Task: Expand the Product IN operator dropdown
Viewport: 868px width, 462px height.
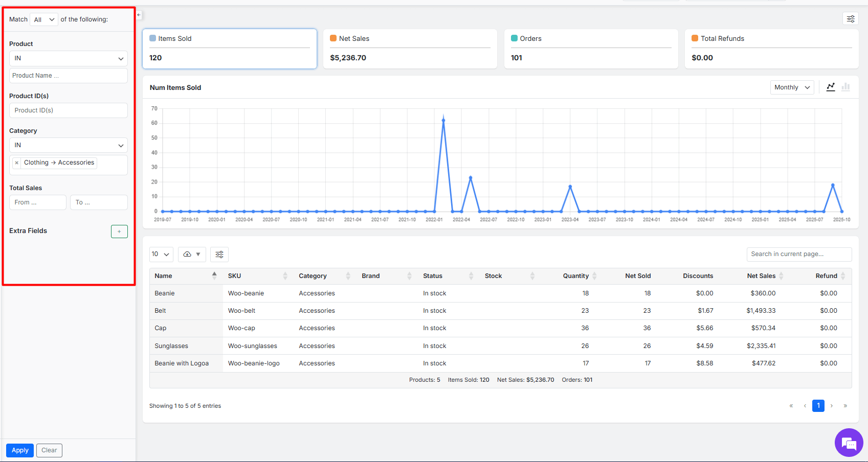Action: [x=69, y=59]
